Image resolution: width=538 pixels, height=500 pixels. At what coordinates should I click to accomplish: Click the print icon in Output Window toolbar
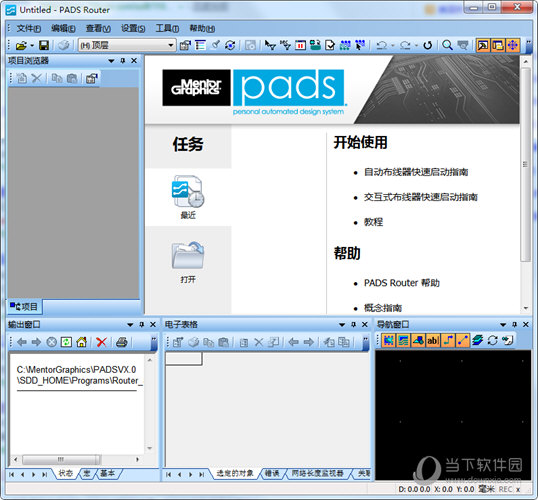pyautogui.click(x=121, y=342)
